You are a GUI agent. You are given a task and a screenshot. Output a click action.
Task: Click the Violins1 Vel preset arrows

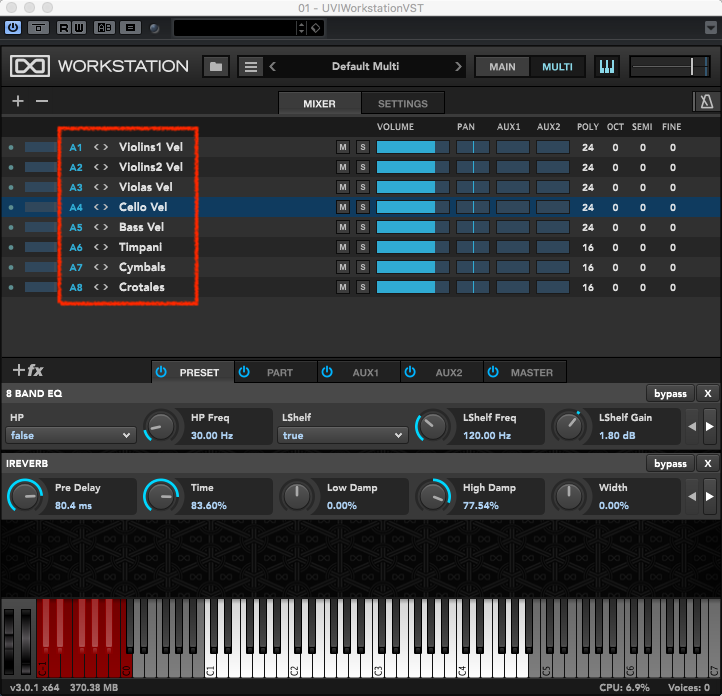tap(101, 147)
